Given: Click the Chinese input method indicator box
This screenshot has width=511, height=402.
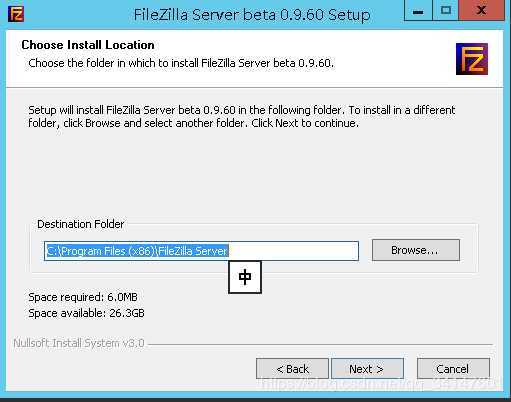Looking at the screenshot, I should pos(245,277).
